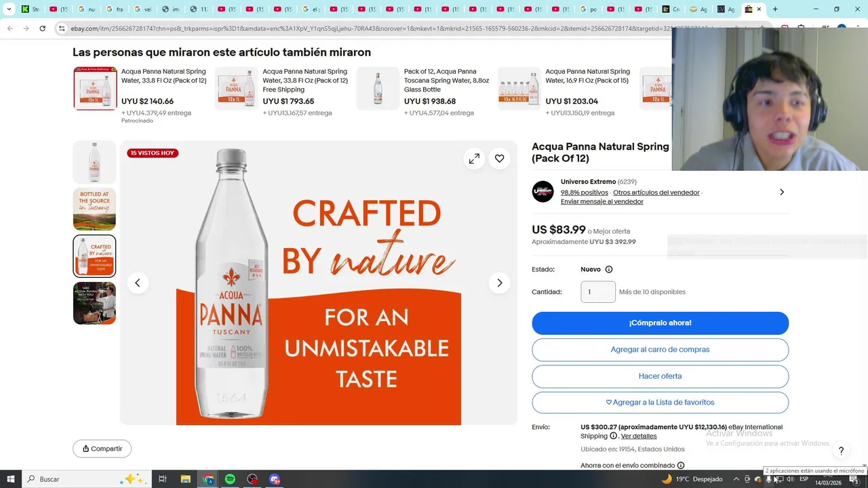Viewport: 868px width, 488px height.
Task: Switch to first browser tab 'Str'
Action: (31, 9)
